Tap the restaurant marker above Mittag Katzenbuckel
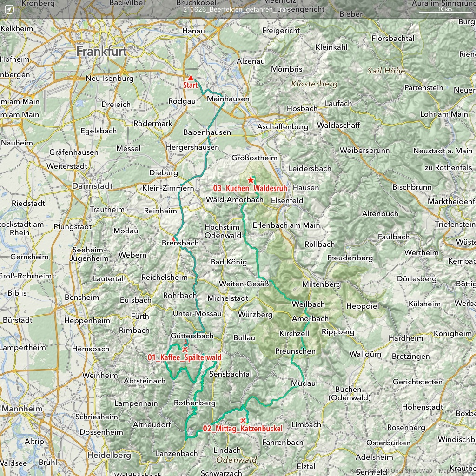Screen dimensions: 476x476 [x=243, y=420]
